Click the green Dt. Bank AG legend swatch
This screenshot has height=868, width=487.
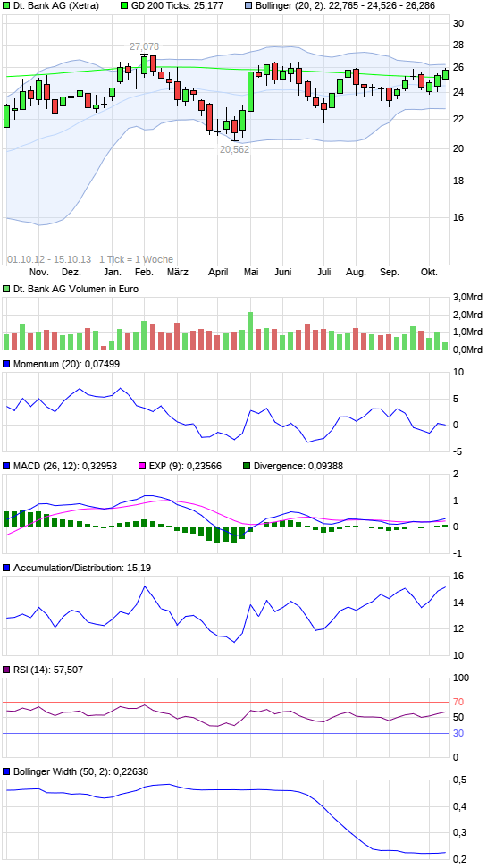tap(6, 6)
